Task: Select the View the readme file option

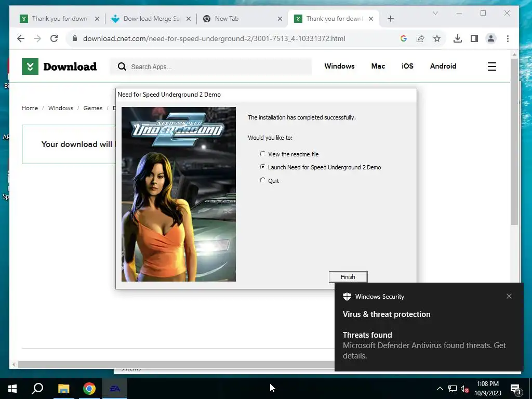Action: [x=290, y=154]
